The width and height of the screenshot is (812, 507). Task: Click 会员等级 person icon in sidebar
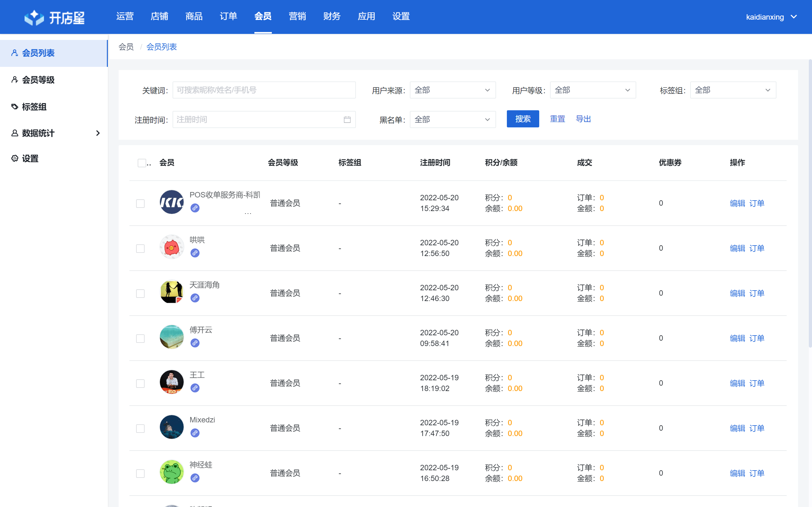point(15,80)
